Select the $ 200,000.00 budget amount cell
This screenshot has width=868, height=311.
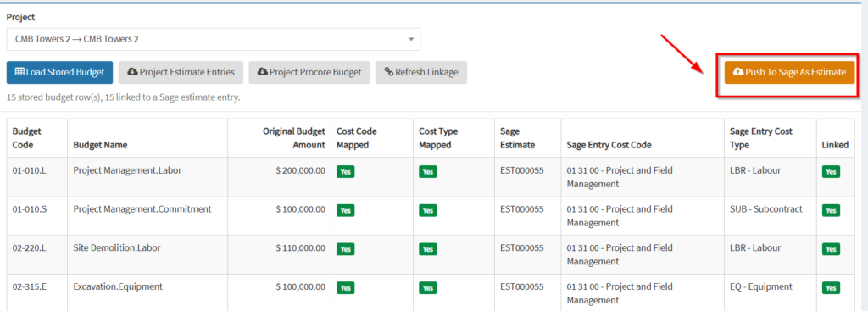(300, 170)
